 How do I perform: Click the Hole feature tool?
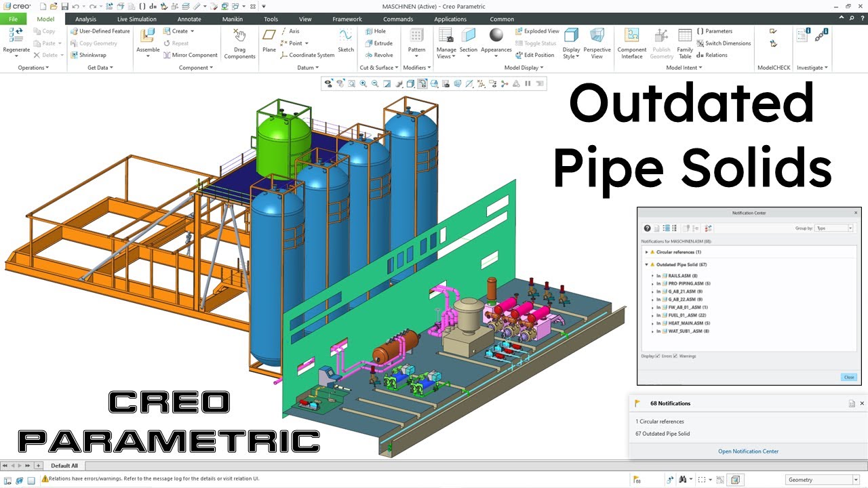click(375, 31)
